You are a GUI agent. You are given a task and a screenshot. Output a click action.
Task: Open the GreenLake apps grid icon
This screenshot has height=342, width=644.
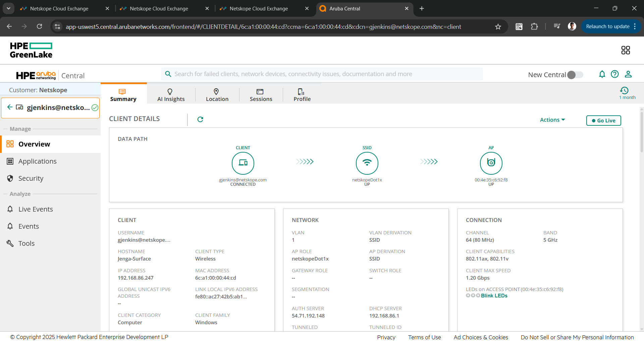626,50
